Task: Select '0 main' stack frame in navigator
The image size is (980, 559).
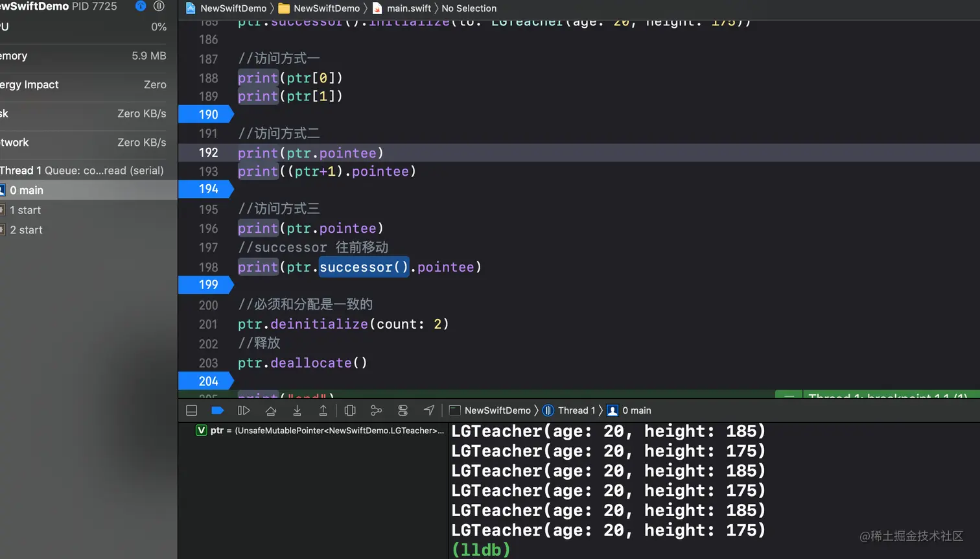Action: point(88,190)
